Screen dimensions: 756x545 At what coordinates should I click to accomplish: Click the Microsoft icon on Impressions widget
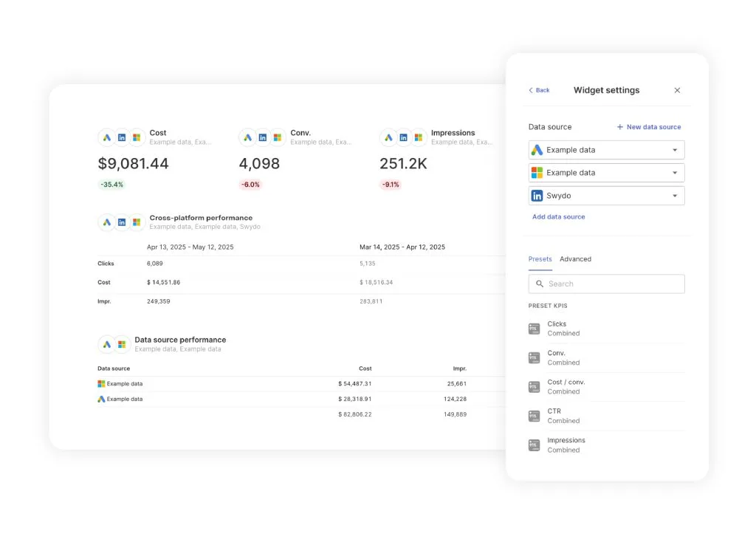(419, 137)
